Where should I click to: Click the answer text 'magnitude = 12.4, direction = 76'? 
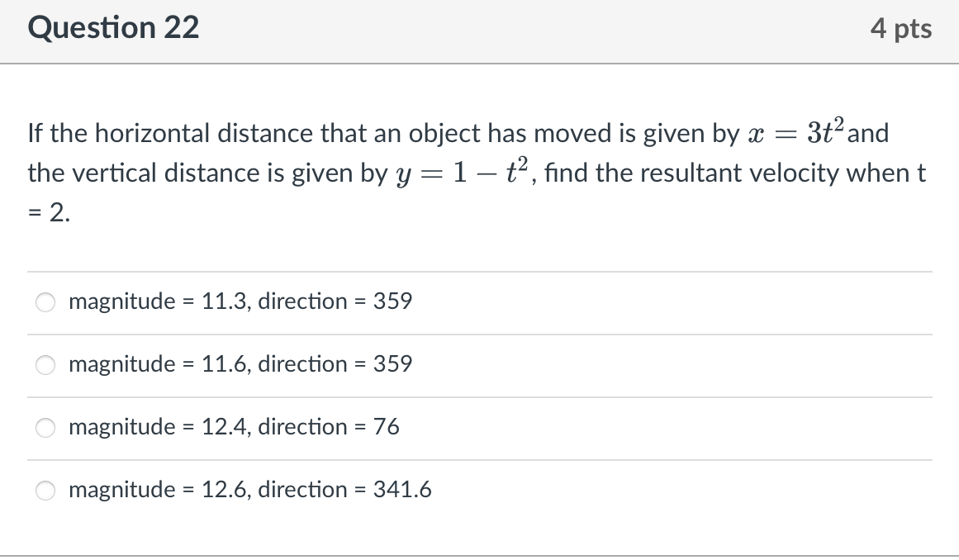click(x=234, y=427)
